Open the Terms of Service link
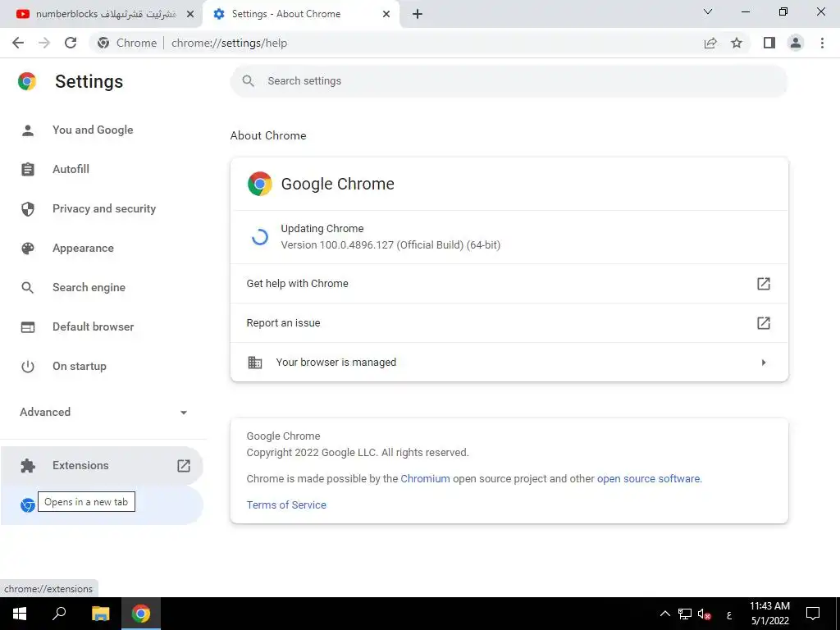The image size is (840, 630). point(286,505)
